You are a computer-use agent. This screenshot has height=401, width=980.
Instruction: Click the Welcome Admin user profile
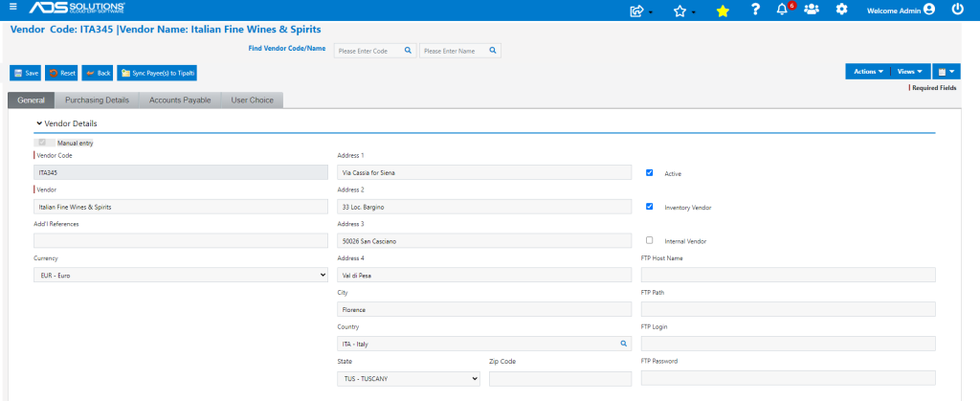click(901, 10)
